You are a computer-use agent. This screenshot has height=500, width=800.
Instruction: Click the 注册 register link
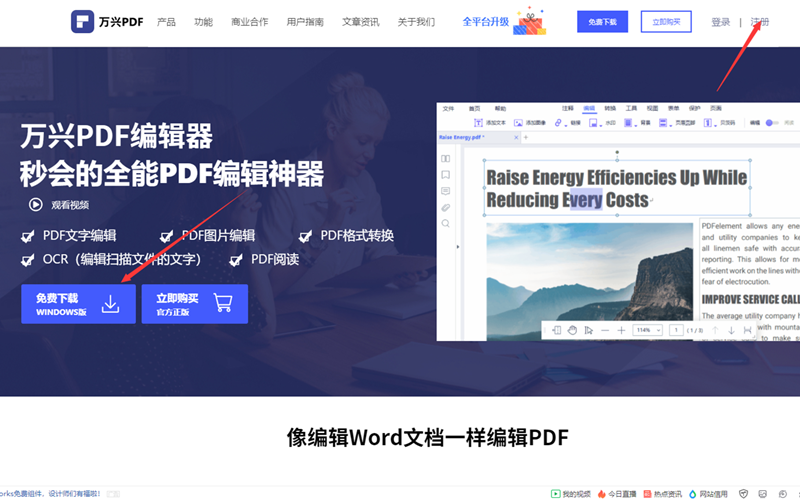pyautogui.click(x=760, y=22)
